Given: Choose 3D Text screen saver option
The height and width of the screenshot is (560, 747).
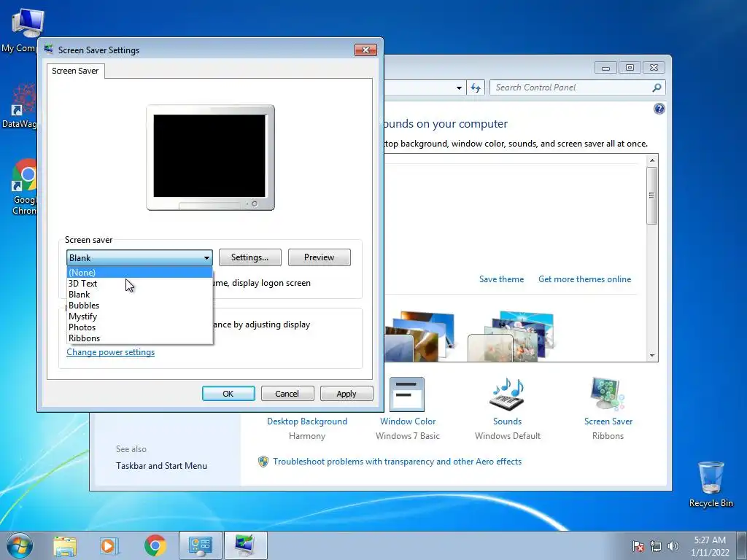Looking at the screenshot, I should tap(139, 284).
